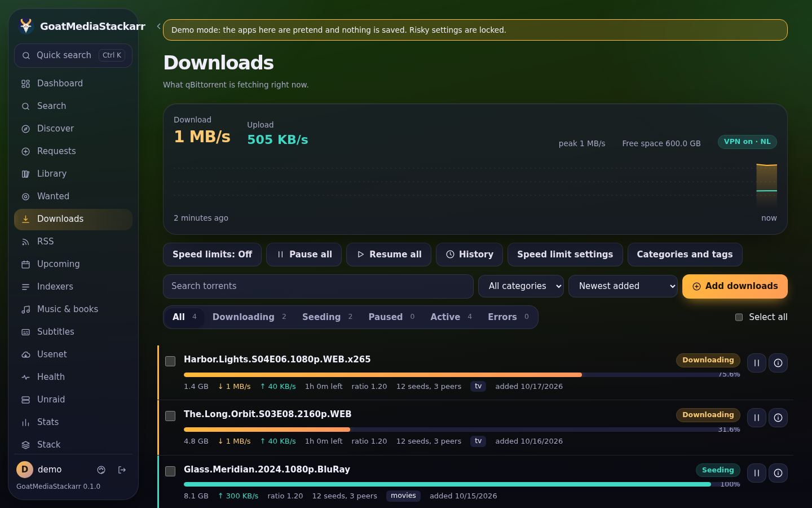Click Add downloads
The height and width of the screenshot is (508, 812).
[x=735, y=286]
